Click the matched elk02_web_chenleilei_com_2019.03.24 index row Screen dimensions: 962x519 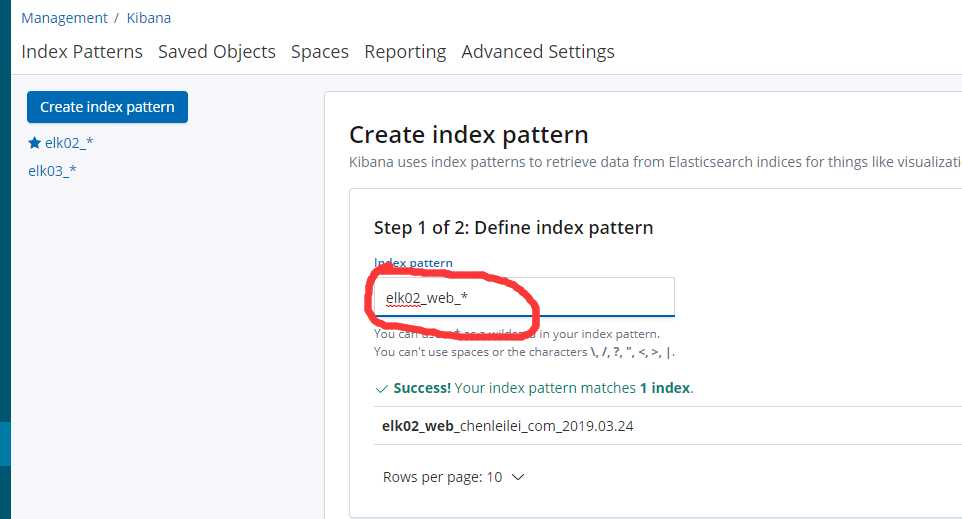[x=668, y=426]
